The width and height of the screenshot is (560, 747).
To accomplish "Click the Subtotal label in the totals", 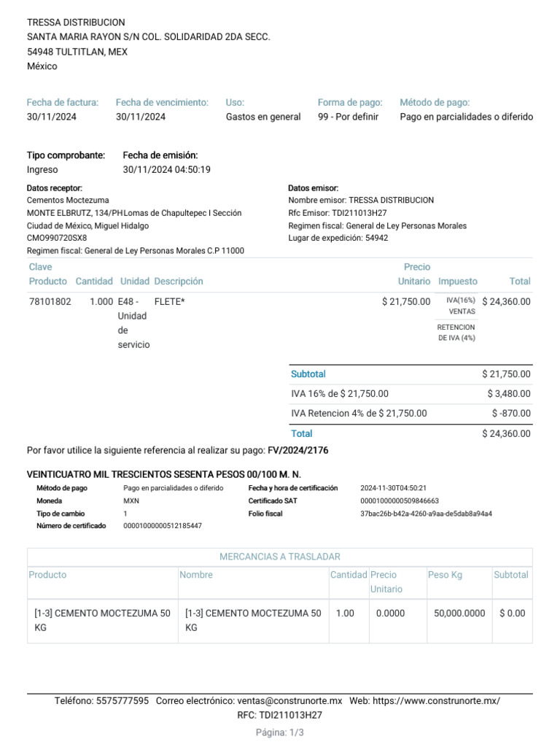I will 308,373.
